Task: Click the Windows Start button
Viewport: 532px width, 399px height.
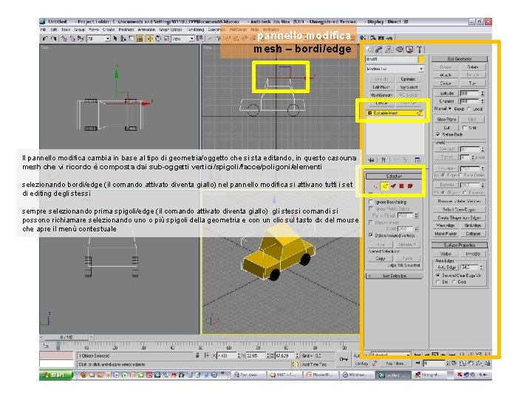Action: point(55,375)
